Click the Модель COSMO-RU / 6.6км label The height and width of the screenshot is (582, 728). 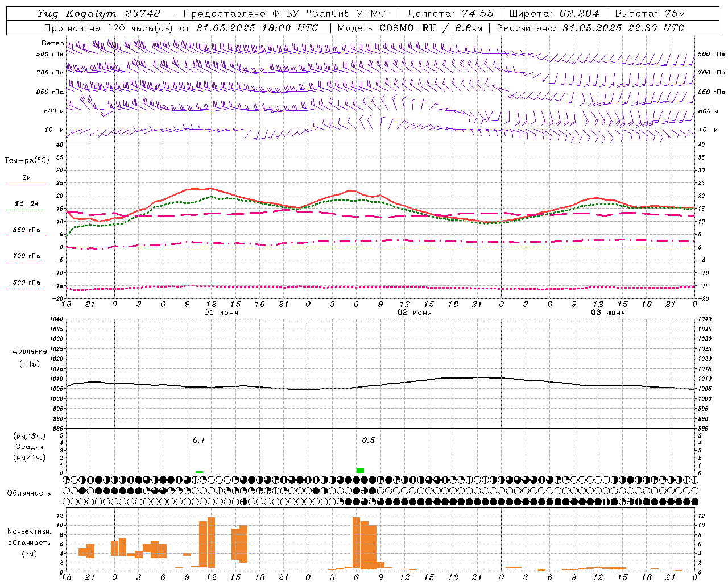(410, 28)
